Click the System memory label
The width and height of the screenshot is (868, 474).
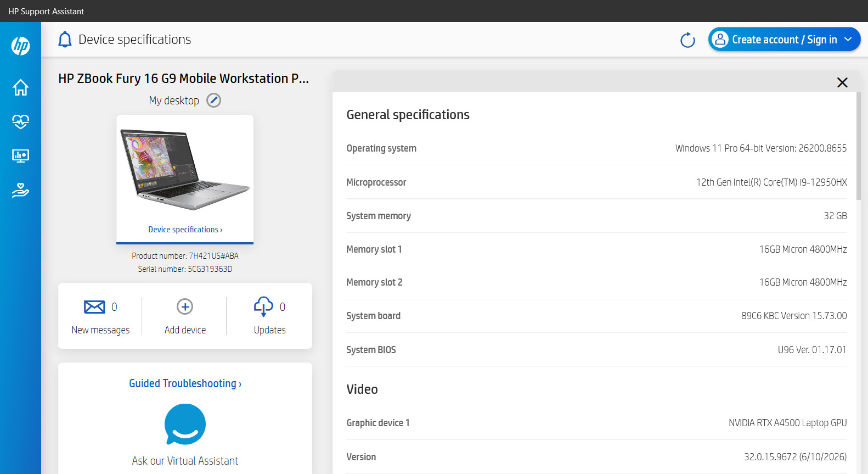click(379, 216)
